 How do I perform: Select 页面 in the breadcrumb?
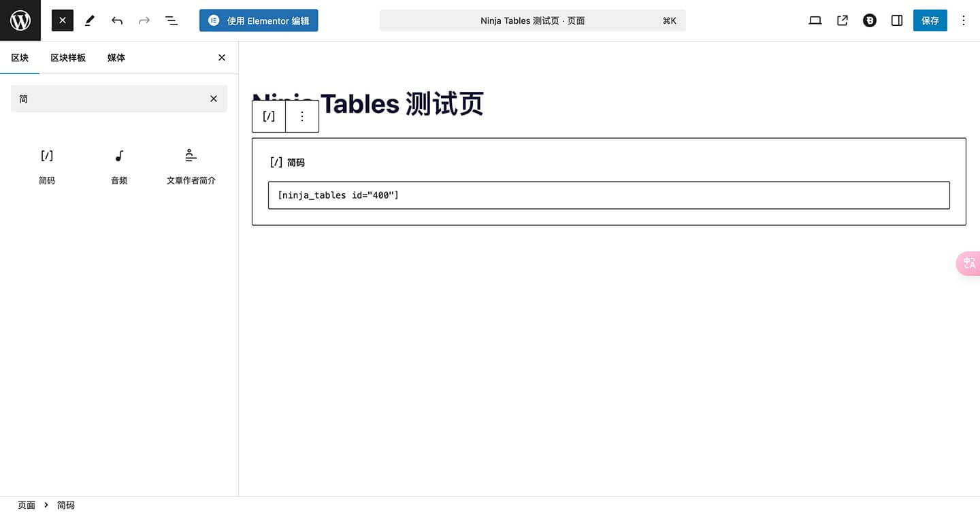(27, 505)
